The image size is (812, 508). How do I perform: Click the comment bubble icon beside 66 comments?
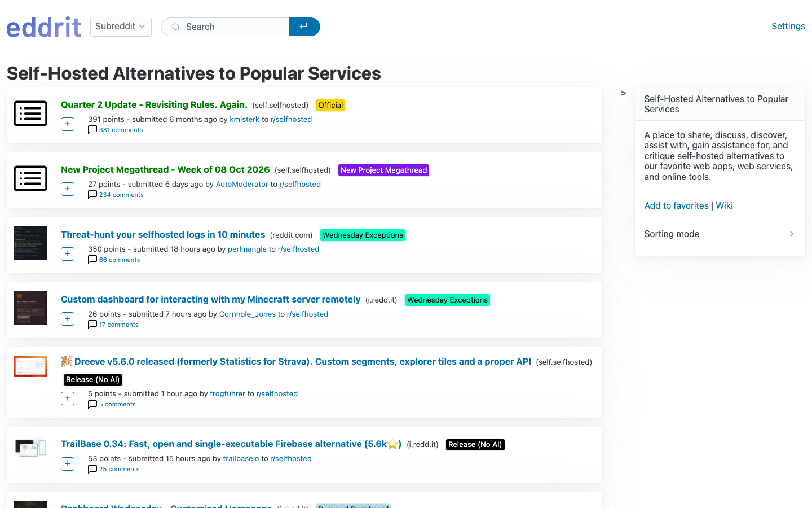coord(92,260)
